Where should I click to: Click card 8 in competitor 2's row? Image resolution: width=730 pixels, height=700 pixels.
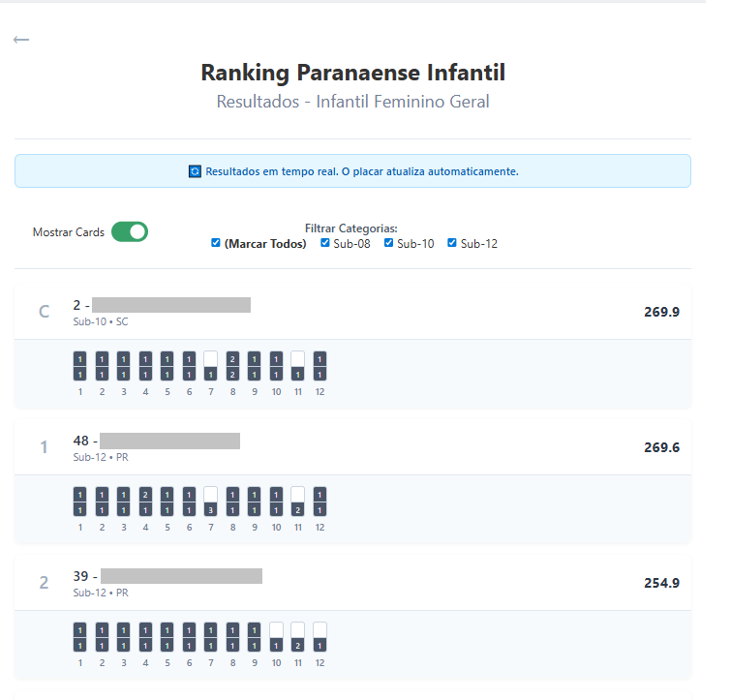click(232, 366)
